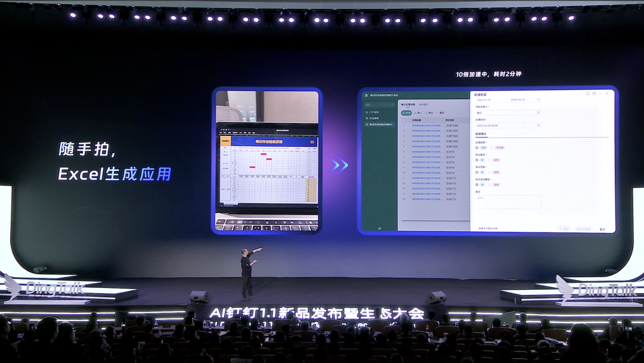This screenshot has width=644, height=363.
Task: Click the green 新增 button
Action: 406,113
